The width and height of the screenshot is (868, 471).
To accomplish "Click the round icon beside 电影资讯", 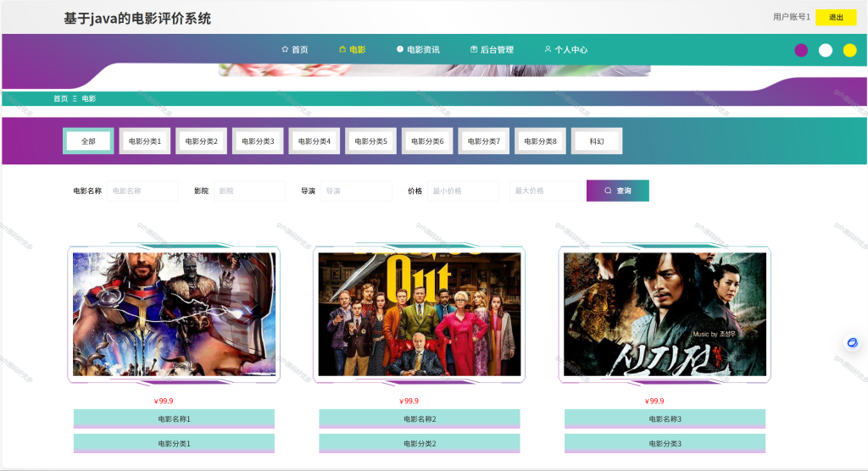I will (400, 49).
